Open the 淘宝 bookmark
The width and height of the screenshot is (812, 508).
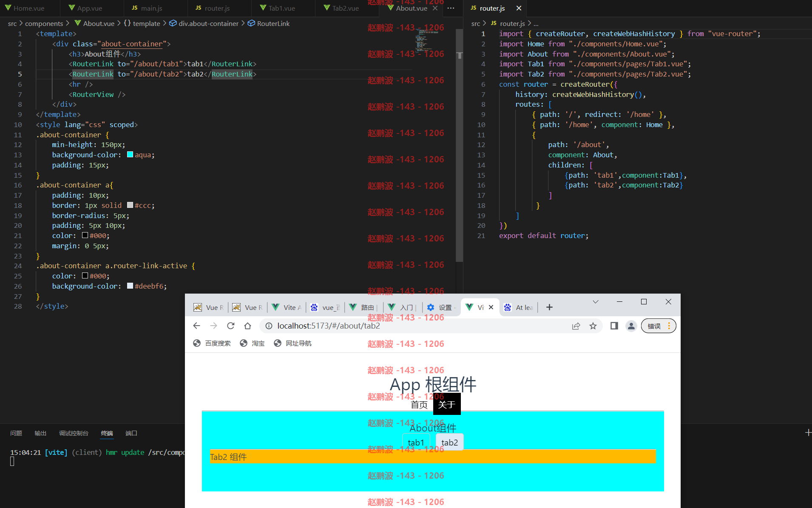pyautogui.click(x=252, y=343)
